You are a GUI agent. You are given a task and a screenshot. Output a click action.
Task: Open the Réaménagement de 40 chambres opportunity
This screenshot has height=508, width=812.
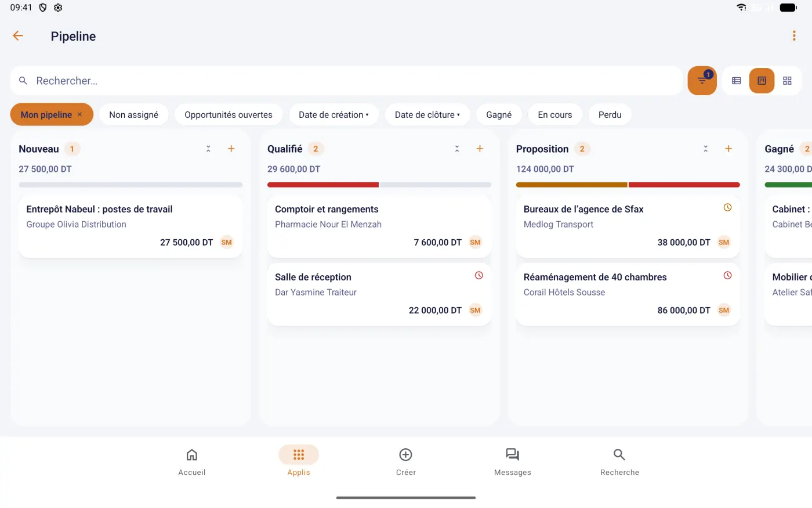pos(628,294)
